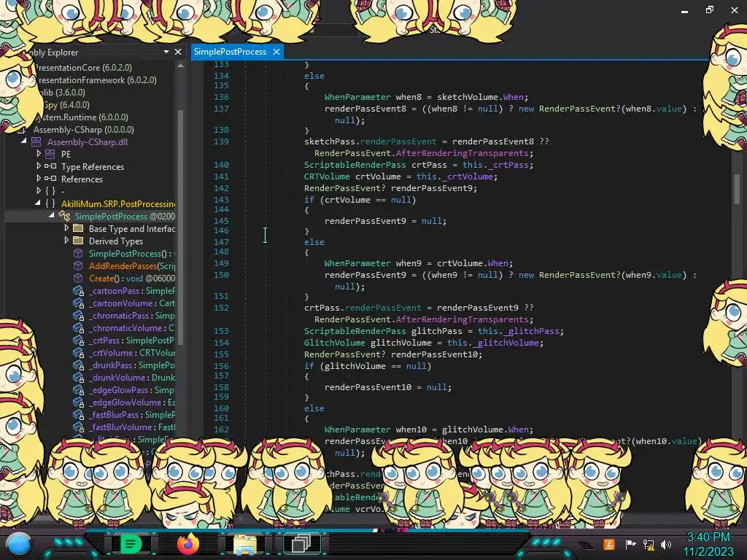Click the Type References node icon

pos(50,166)
